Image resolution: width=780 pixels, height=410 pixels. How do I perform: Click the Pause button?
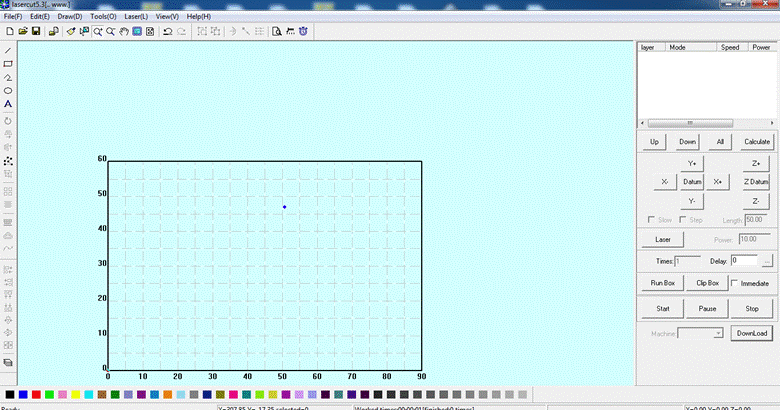(707, 308)
